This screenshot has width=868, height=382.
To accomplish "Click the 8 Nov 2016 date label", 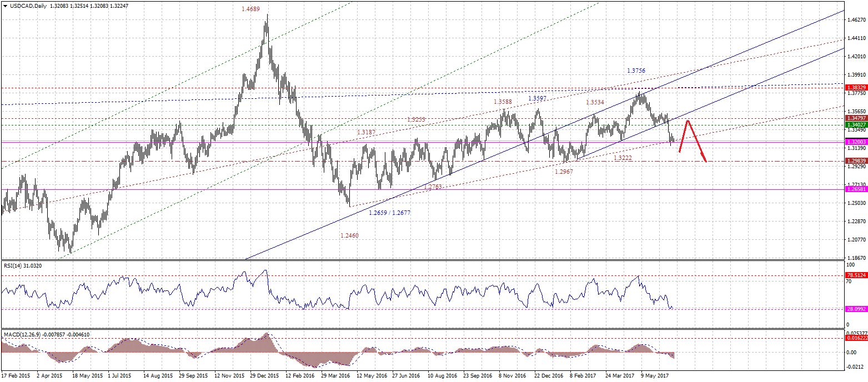I will pos(513,376).
